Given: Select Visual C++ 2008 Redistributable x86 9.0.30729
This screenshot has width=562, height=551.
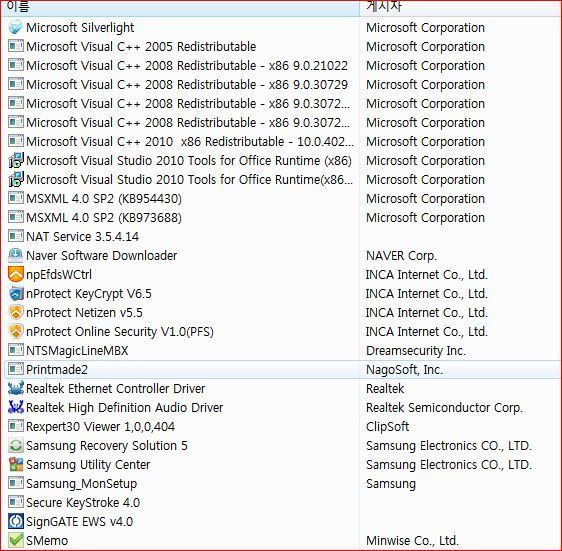Looking at the screenshot, I should (x=187, y=85).
